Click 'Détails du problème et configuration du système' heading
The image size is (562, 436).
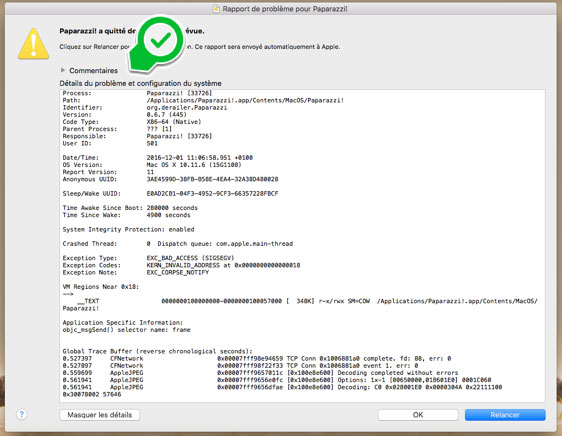(x=140, y=83)
